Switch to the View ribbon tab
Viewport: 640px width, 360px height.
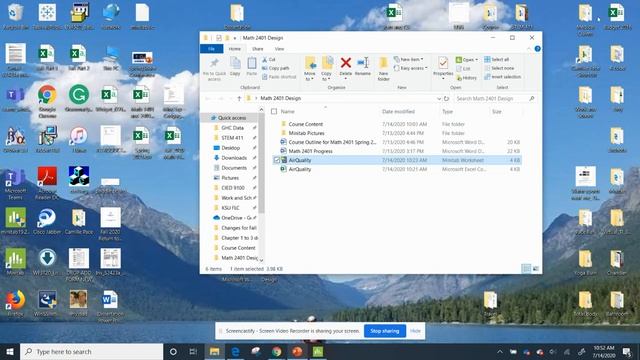(279, 49)
